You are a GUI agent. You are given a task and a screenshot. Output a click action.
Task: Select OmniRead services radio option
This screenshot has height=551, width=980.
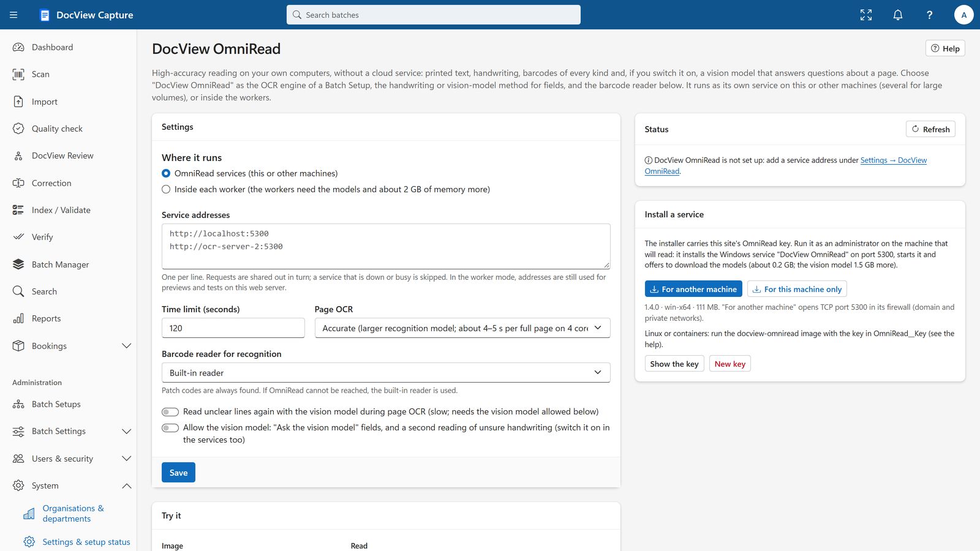(x=166, y=173)
